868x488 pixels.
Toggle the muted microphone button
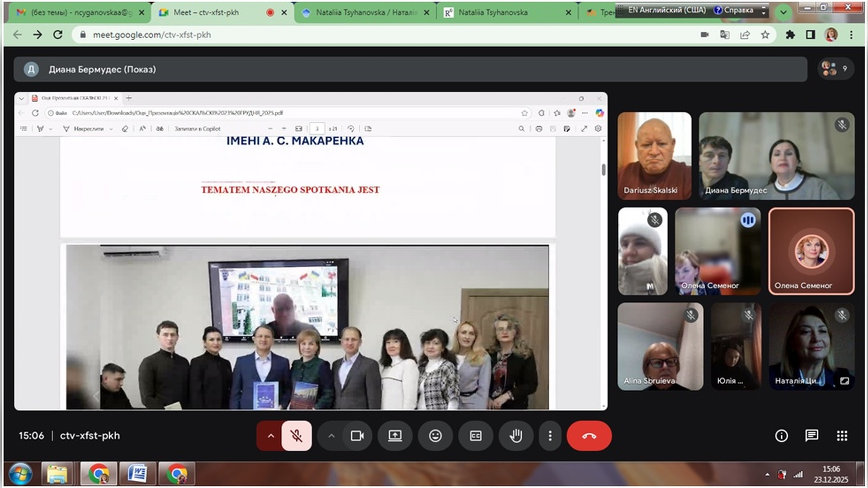[x=297, y=436]
